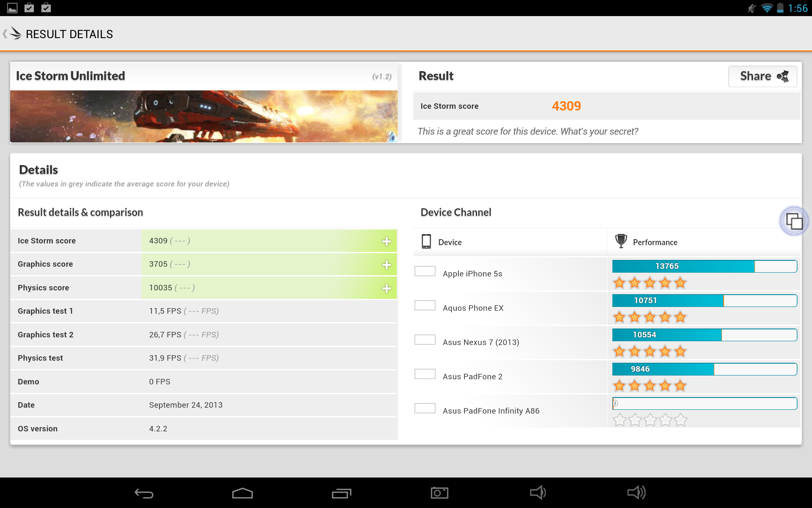812x508 pixels.
Task: Tap the Asus PadFone 2 device name
Action: 472,376
